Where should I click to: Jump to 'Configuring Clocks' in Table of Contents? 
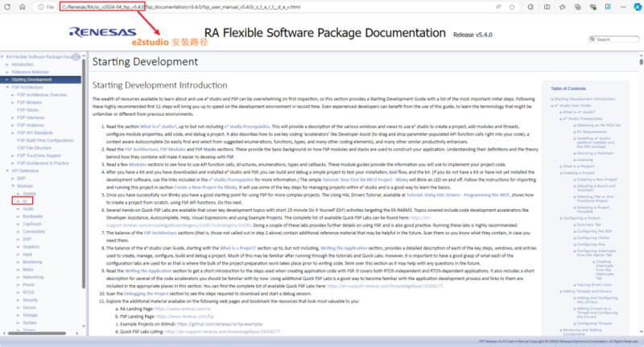coord(593,238)
